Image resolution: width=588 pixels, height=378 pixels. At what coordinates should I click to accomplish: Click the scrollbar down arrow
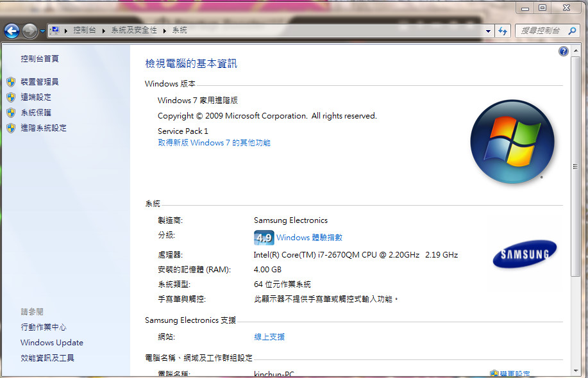point(576,371)
